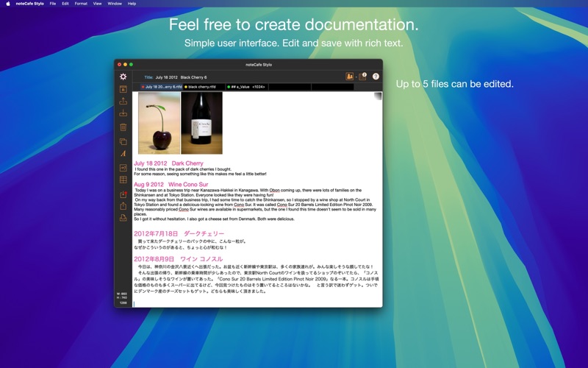Click heading 'July 18 2012 Dark Cherry'

168,163
